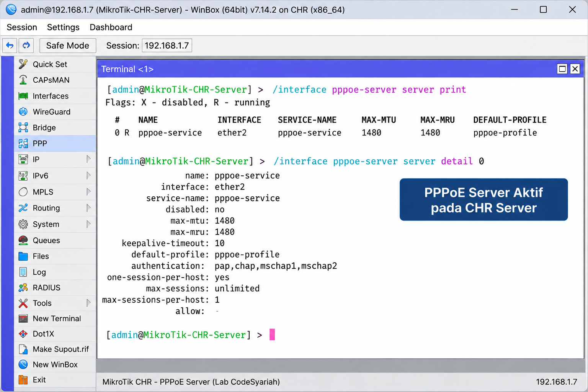The width and height of the screenshot is (588, 392).
Task: Click the Make Supout.rif file icon
Action: [x=23, y=349]
